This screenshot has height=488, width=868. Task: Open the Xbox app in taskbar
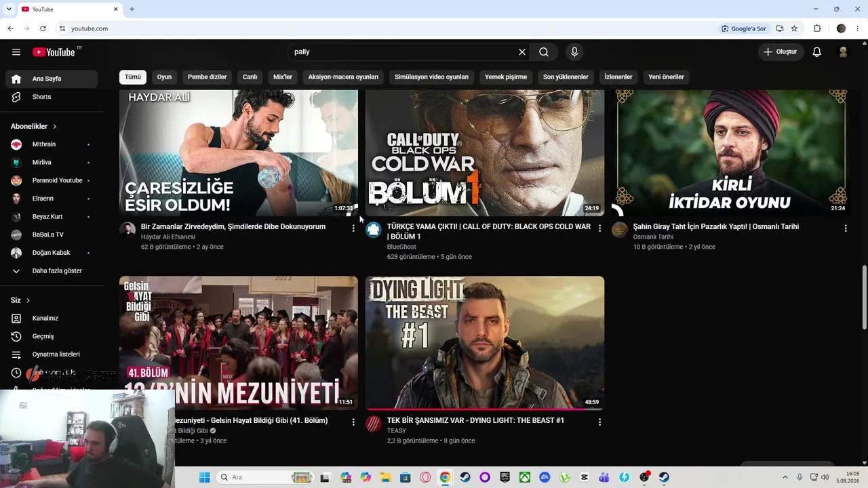pyautogui.click(x=525, y=477)
